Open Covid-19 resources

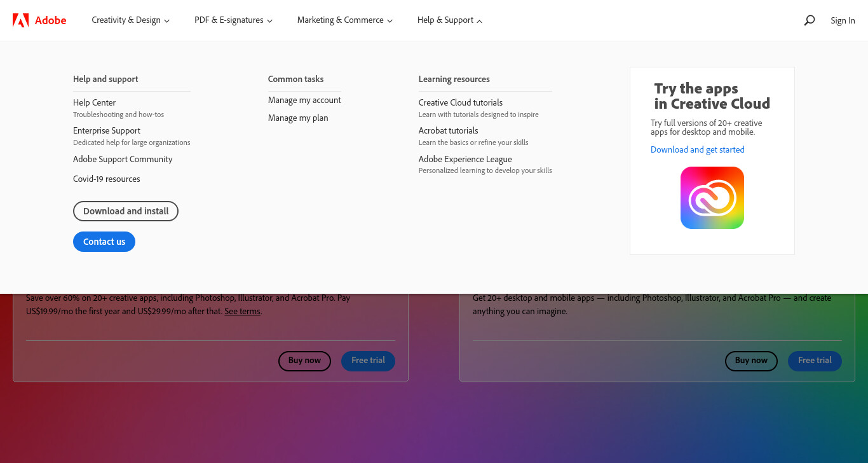tap(107, 179)
